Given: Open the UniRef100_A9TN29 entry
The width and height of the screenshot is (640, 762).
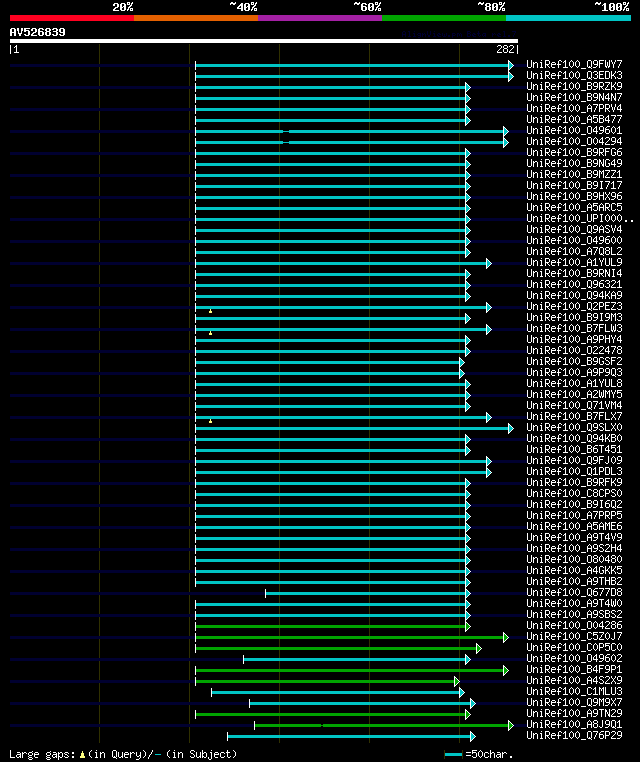Looking at the screenshot, I should click(x=574, y=713).
